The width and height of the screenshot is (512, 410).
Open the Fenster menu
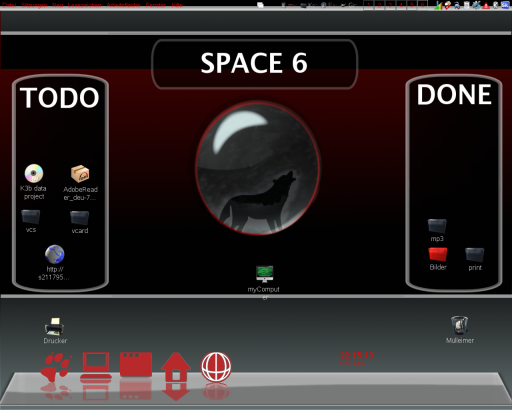(x=156, y=5)
